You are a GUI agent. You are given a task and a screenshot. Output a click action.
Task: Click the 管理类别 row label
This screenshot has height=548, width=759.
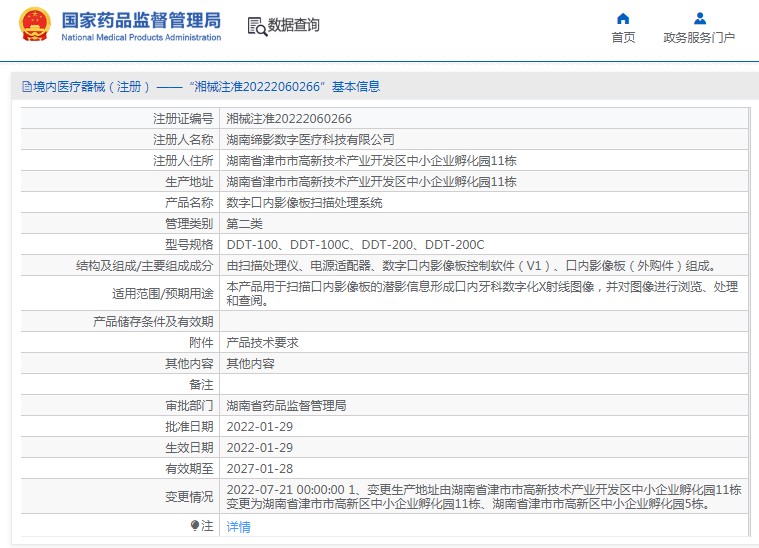[189, 224]
